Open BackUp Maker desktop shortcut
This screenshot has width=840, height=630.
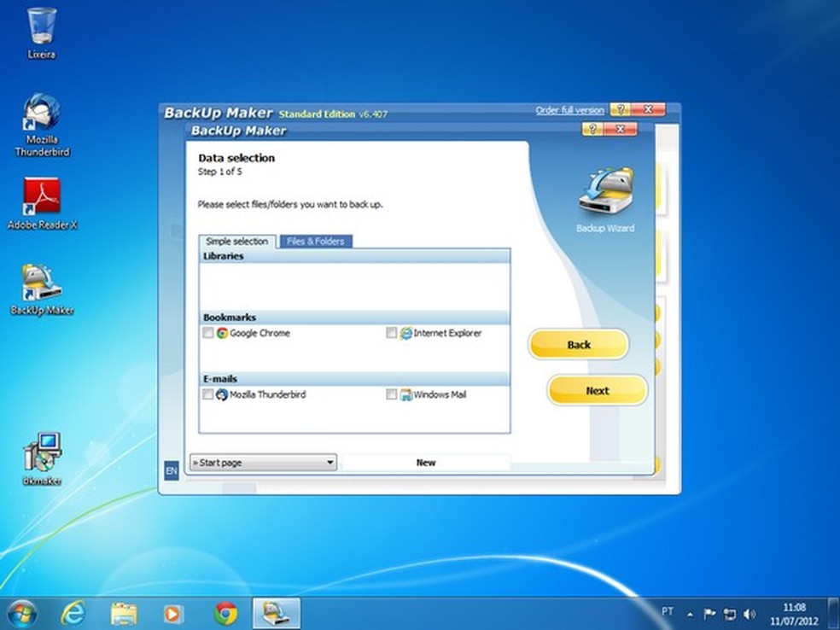click(x=41, y=283)
